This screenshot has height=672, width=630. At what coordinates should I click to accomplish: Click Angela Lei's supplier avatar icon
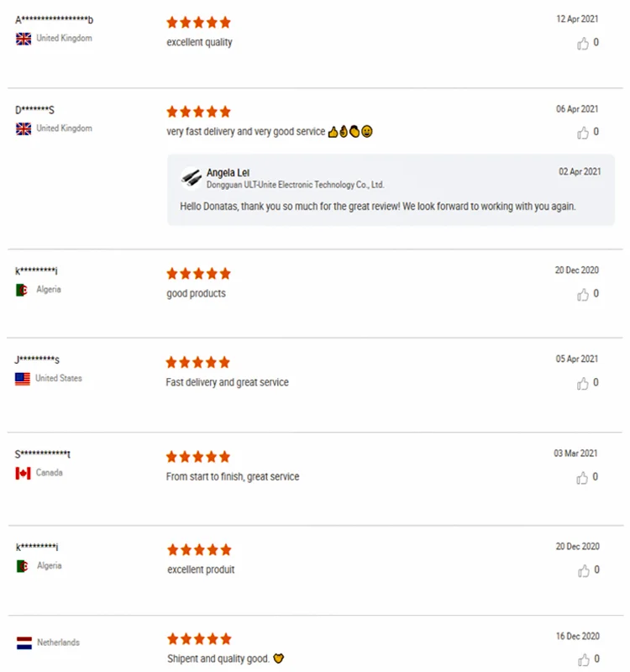[x=191, y=178]
